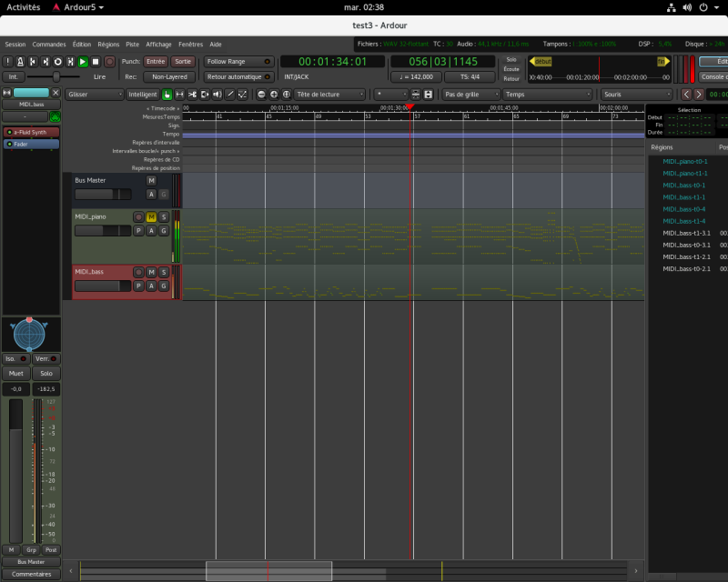The height and width of the screenshot is (582, 728).
Task: Toggle loop playback icon
Action: pyautogui.click(x=58, y=62)
